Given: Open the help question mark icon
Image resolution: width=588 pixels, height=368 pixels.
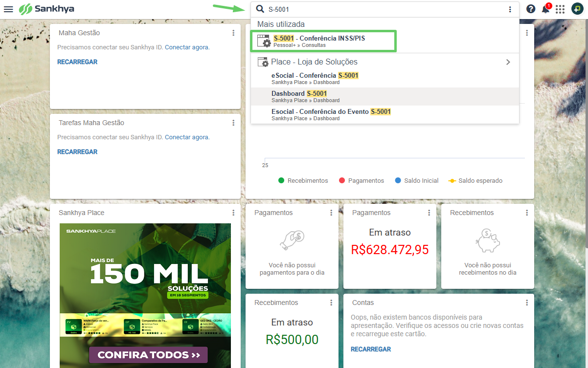Looking at the screenshot, I should point(531,9).
